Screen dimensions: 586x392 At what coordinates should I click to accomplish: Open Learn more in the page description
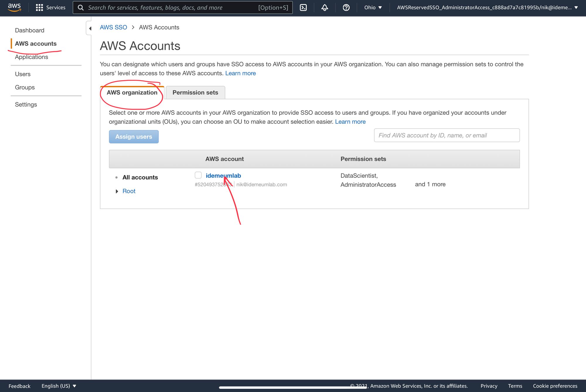(x=240, y=73)
